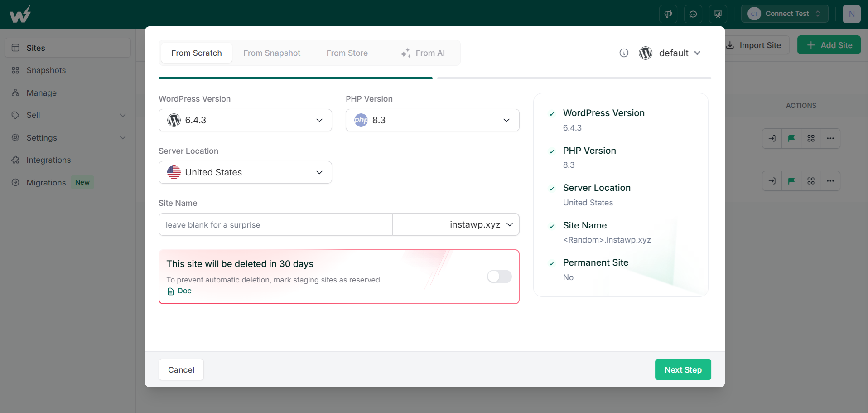Image resolution: width=868 pixels, height=413 pixels.
Task: Enable the reserved site toggle
Action: pos(499,277)
